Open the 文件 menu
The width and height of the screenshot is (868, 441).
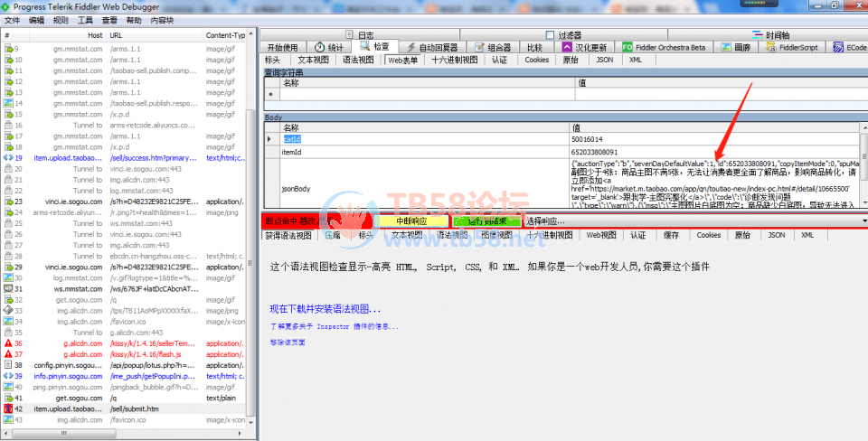(12, 21)
